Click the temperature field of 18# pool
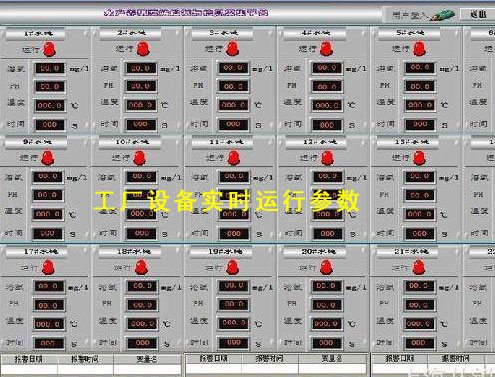This screenshot has width=495, height=377. [x=141, y=324]
